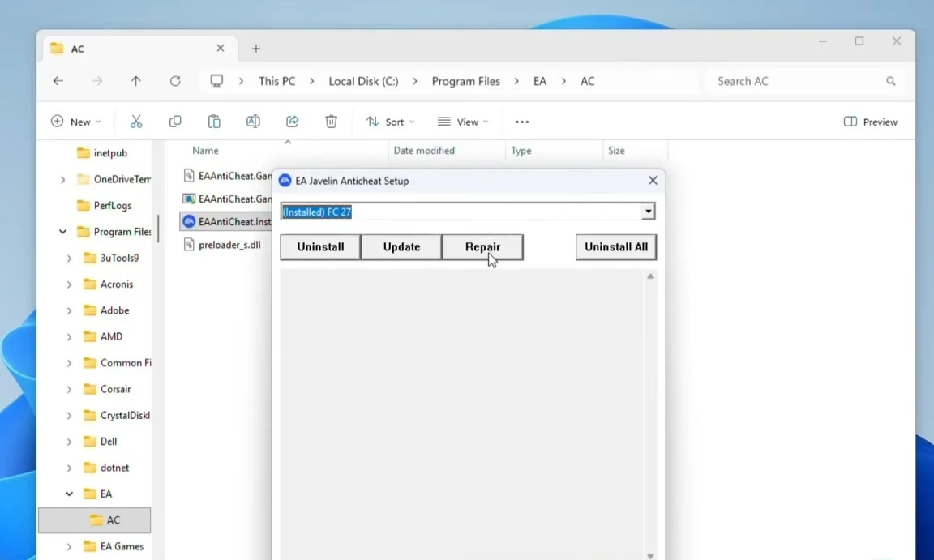Click the Copy icon in toolbar

tap(175, 122)
